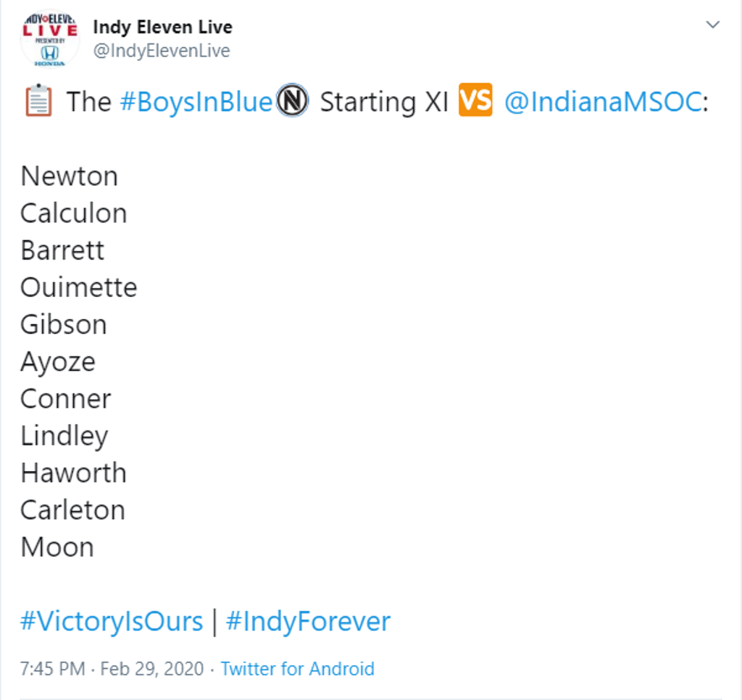
Task: Expand the tweet options chevron
Action: coord(713,25)
